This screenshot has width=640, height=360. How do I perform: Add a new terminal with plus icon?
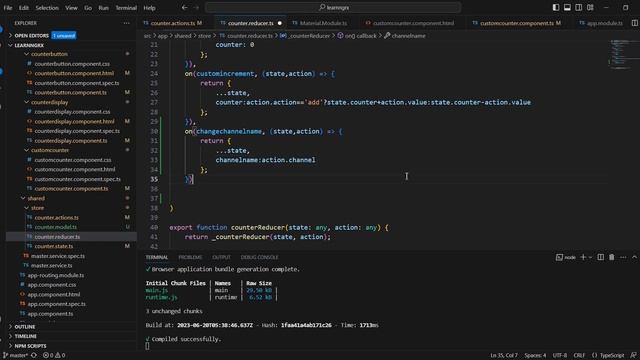583,257
